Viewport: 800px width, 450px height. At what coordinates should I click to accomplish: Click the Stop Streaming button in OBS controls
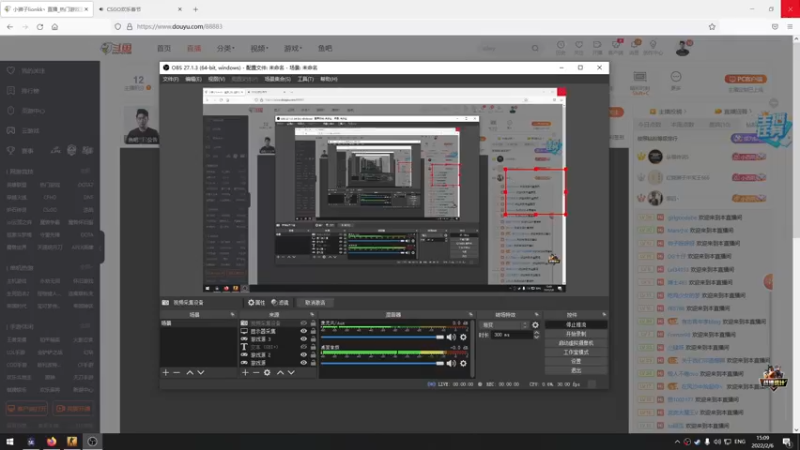coord(576,324)
